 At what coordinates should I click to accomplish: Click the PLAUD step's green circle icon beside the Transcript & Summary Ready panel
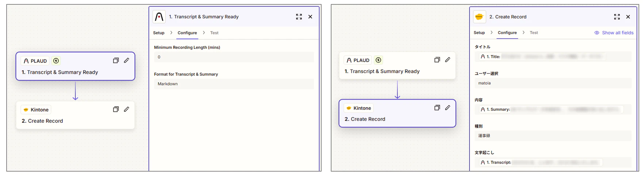[x=56, y=61]
